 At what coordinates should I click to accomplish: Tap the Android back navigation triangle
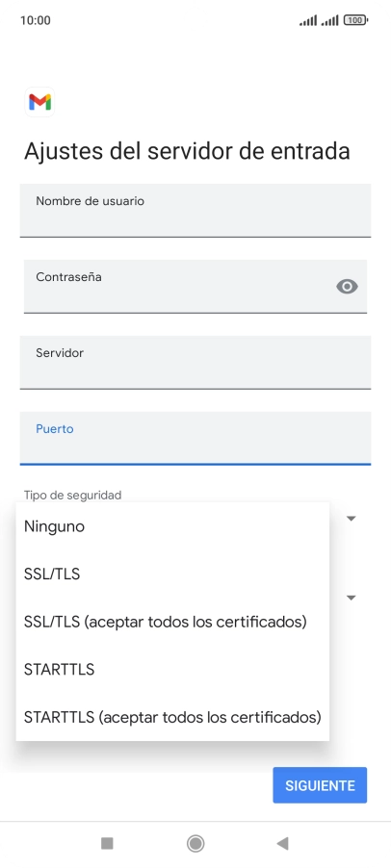click(282, 843)
